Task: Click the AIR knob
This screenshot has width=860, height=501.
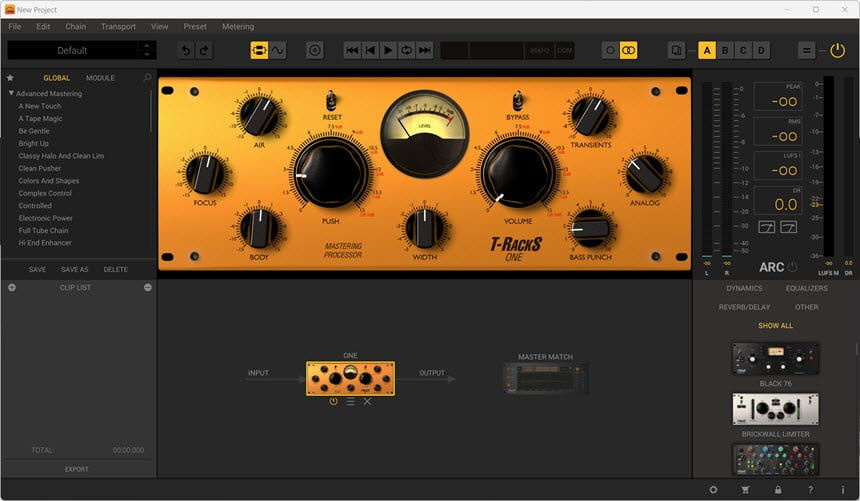Action: point(259,115)
